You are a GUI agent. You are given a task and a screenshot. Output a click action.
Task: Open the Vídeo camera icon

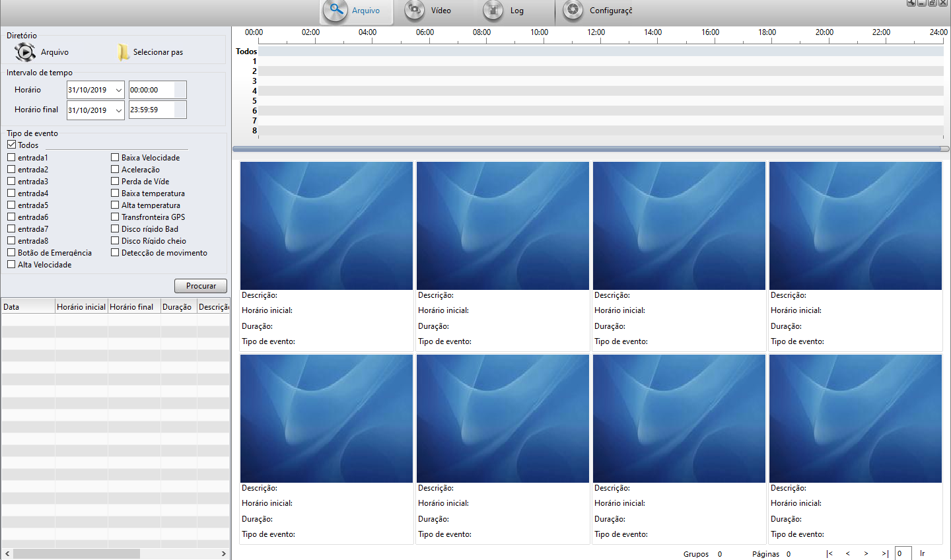[x=414, y=10]
